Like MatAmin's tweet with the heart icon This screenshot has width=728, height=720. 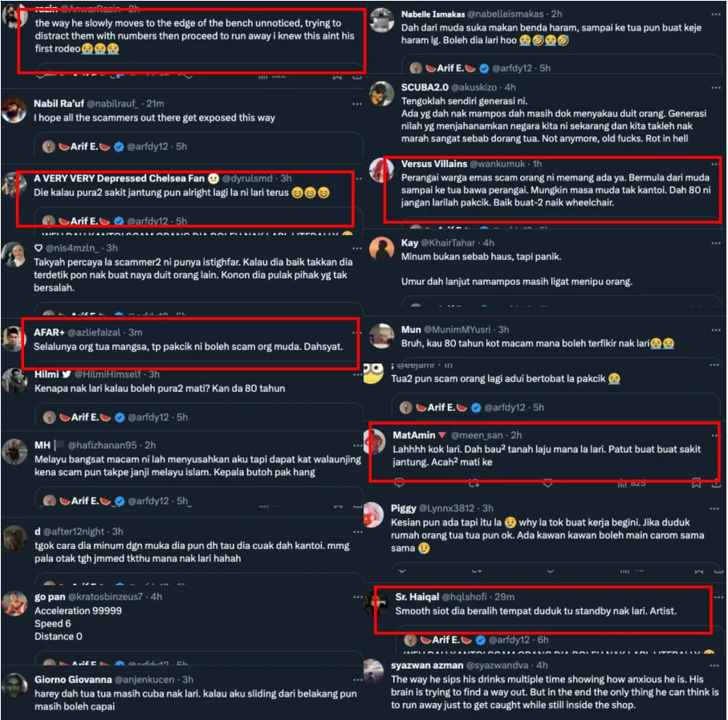tap(548, 483)
